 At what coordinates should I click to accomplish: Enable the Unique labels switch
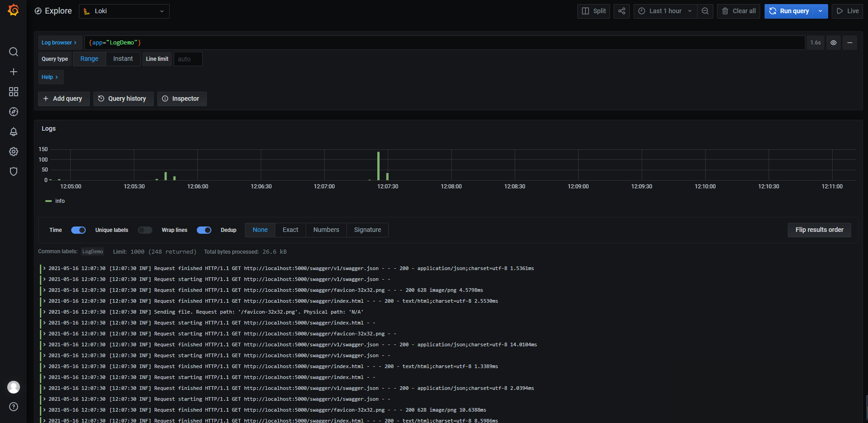[145, 230]
